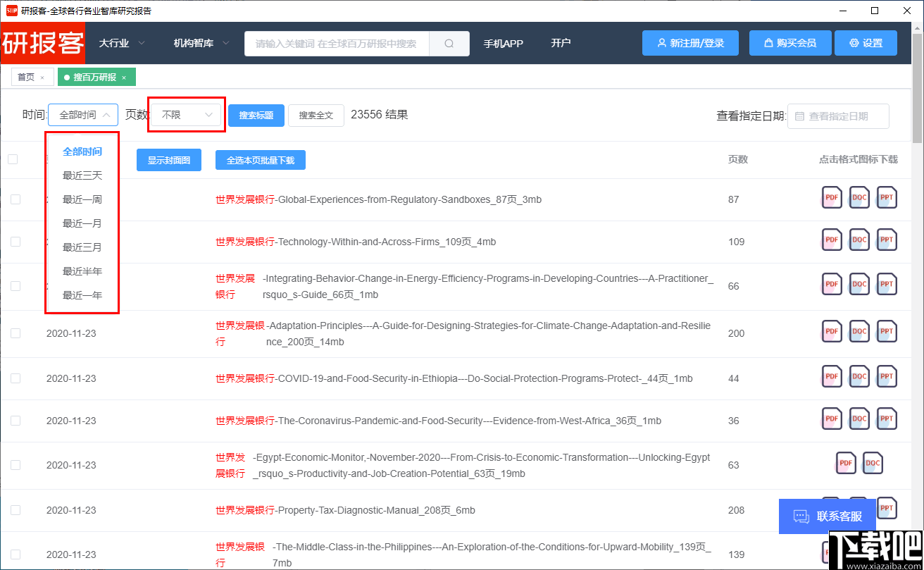The image size is (924, 570).
Task: Tick checkbox for Coronavirus West-Africa report
Action: coord(15,421)
